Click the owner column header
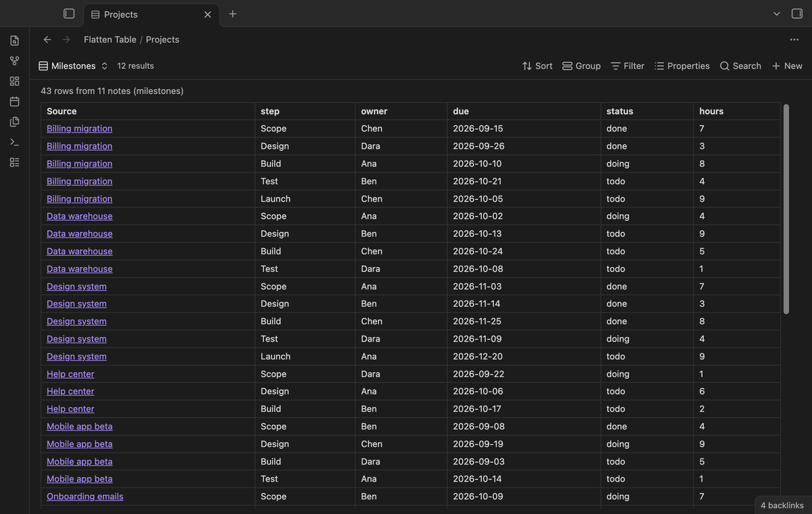812x514 pixels. click(x=401, y=111)
